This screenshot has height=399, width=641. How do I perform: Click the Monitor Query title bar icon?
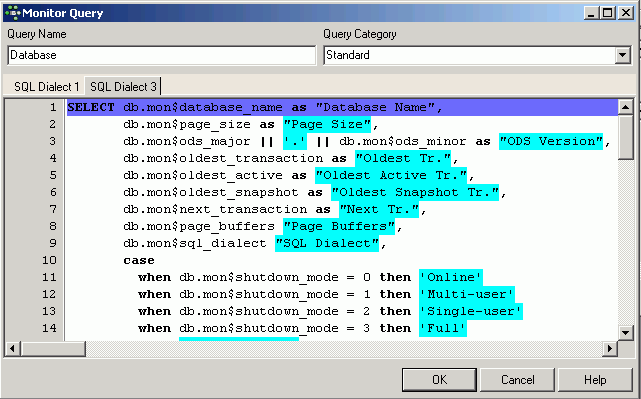pos(13,13)
